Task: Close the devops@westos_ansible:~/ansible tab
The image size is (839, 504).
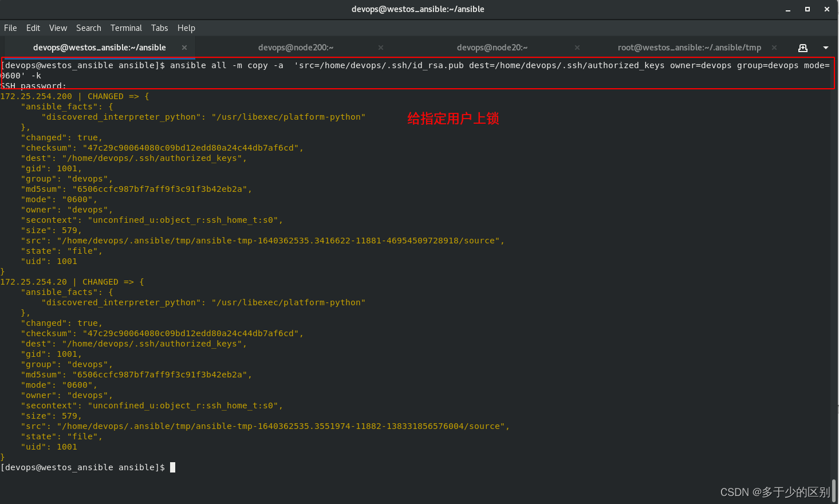Action: 184,48
